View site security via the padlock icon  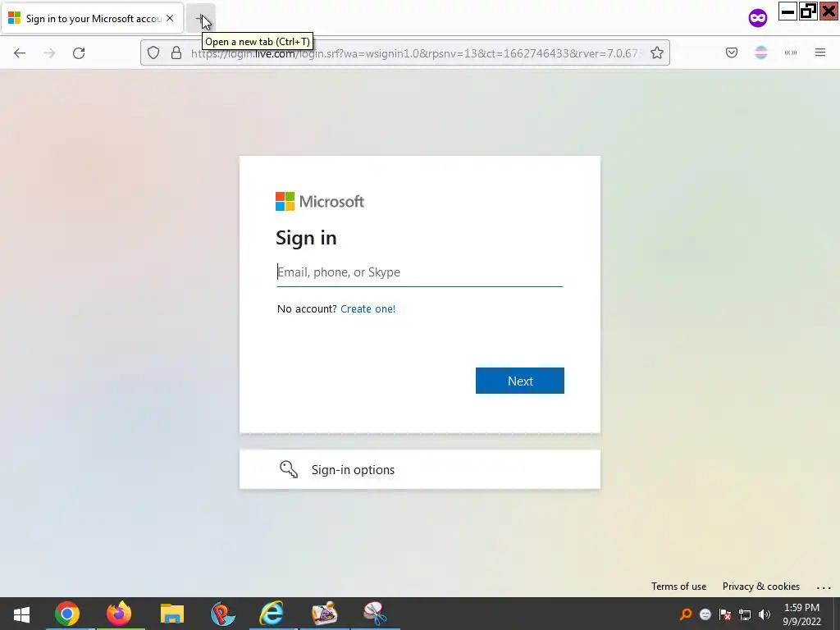click(x=176, y=52)
